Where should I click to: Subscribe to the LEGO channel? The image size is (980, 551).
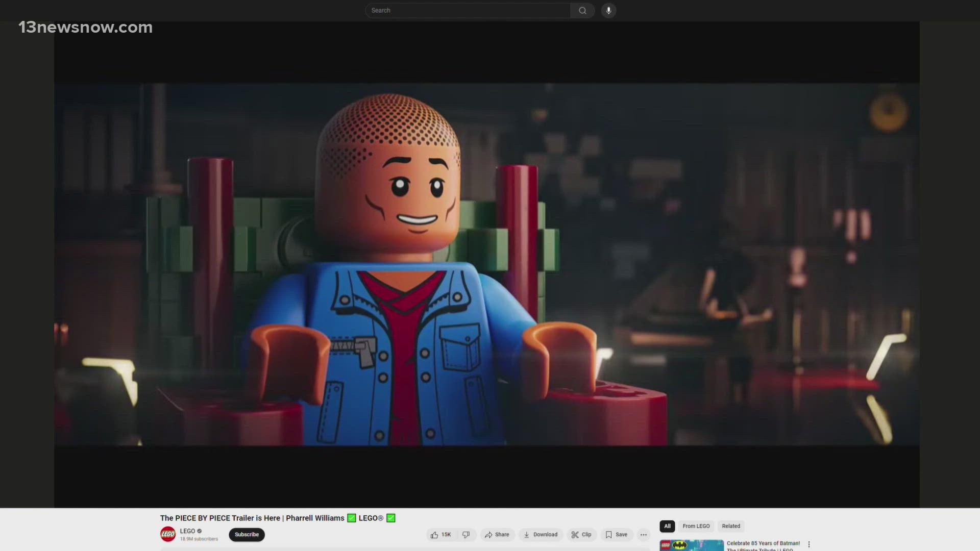point(247,534)
